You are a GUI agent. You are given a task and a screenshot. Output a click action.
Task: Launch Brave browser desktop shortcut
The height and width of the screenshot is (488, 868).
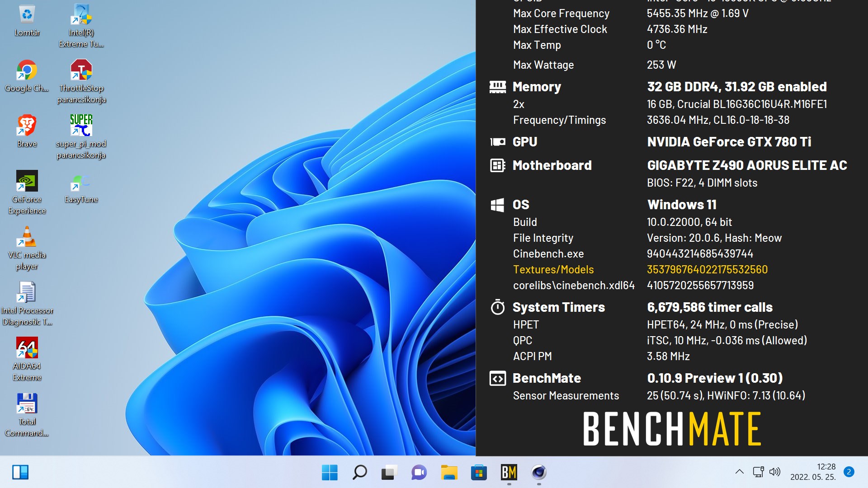[x=27, y=131]
